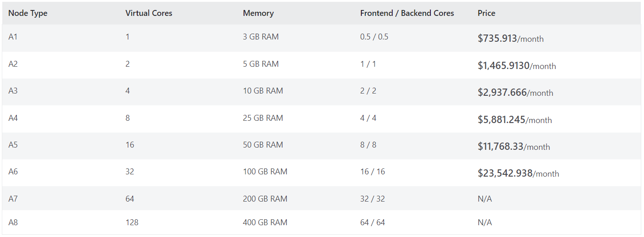Viewport: 644px width, 237px height.
Task: Select the A7 node type cell
Action: click(13, 199)
